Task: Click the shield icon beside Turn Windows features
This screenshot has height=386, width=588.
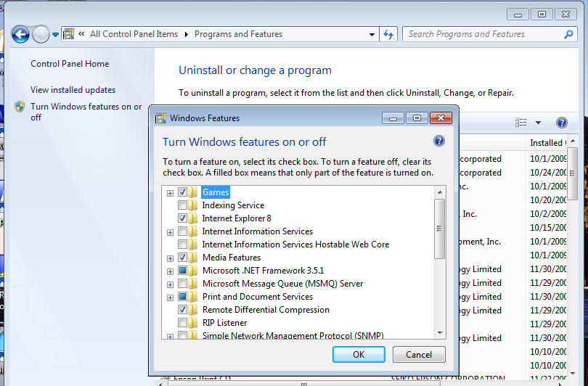Action: point(20,107)
